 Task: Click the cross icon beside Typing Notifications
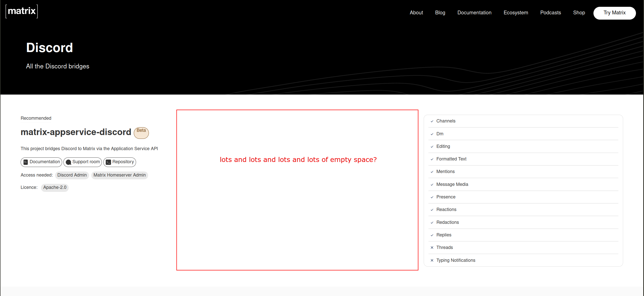coord(432,260)
